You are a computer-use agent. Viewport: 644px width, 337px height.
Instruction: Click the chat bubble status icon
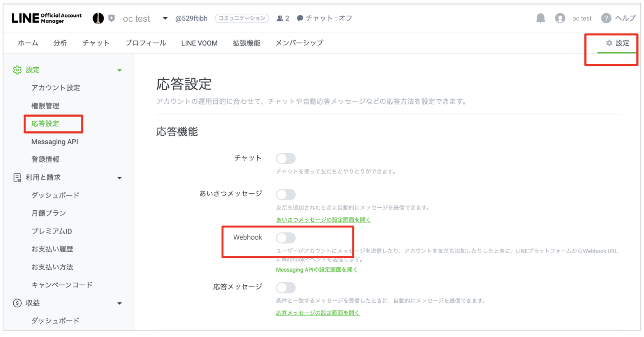(x=300, y=18)
